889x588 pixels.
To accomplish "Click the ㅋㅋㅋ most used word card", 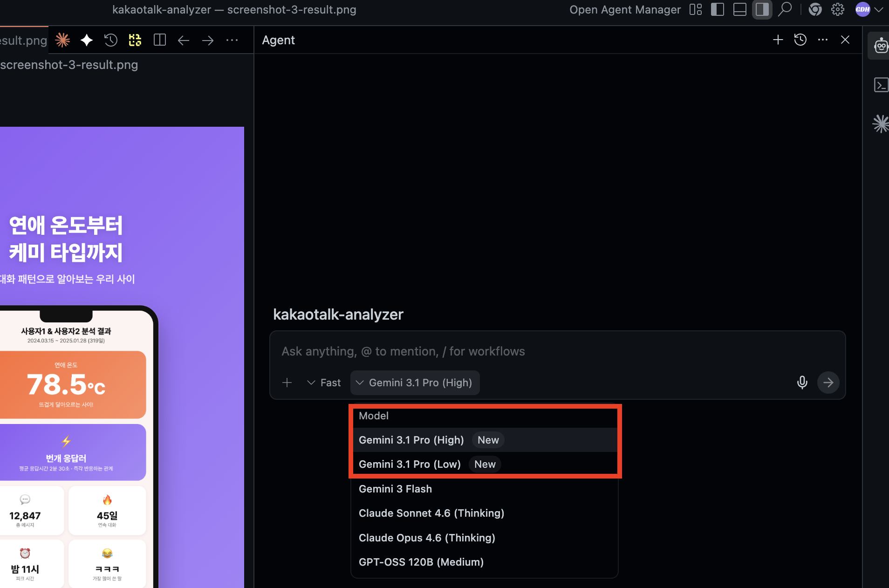I will [107, 564].
